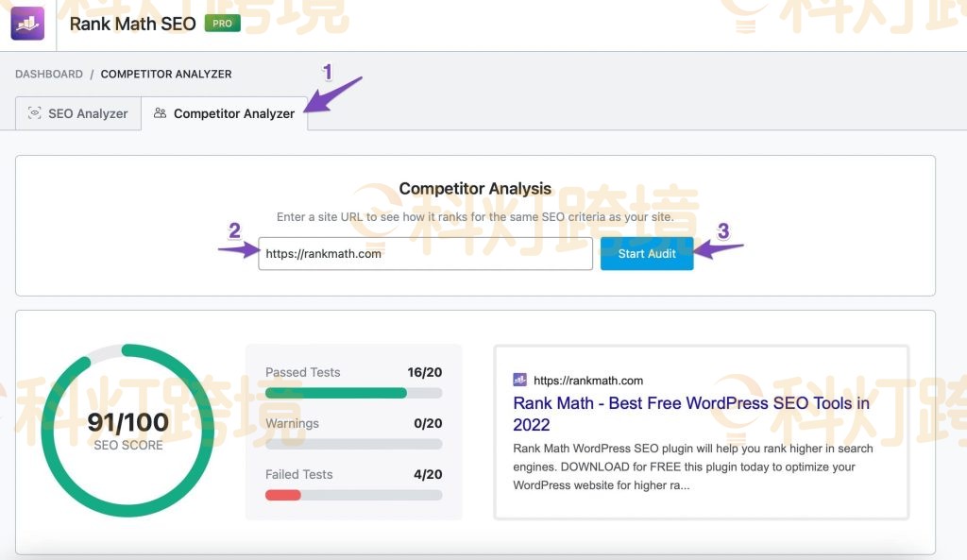
Task: Click the Failed Tests red bar
Action: coord(283,495)
